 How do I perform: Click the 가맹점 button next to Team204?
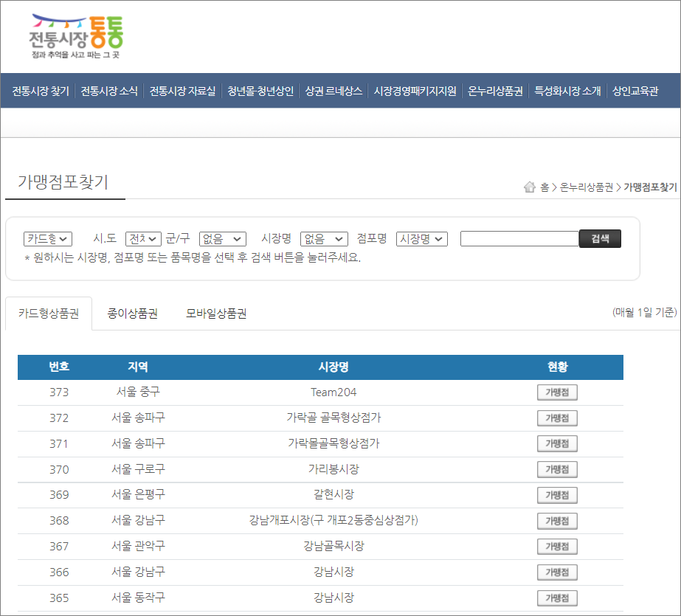coord(559,392)
